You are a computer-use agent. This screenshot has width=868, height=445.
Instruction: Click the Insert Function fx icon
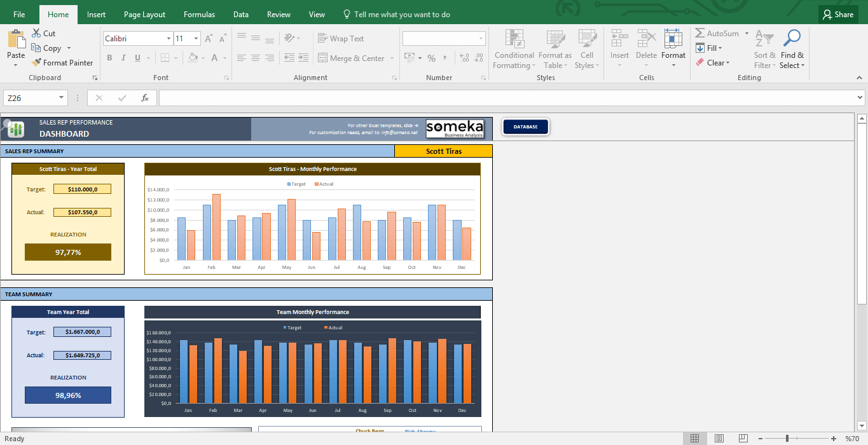[x=145, y=98]
